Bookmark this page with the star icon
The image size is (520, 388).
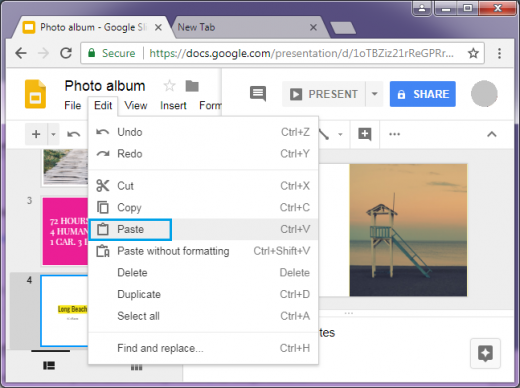pyautogui.click(x=473, y=53)
